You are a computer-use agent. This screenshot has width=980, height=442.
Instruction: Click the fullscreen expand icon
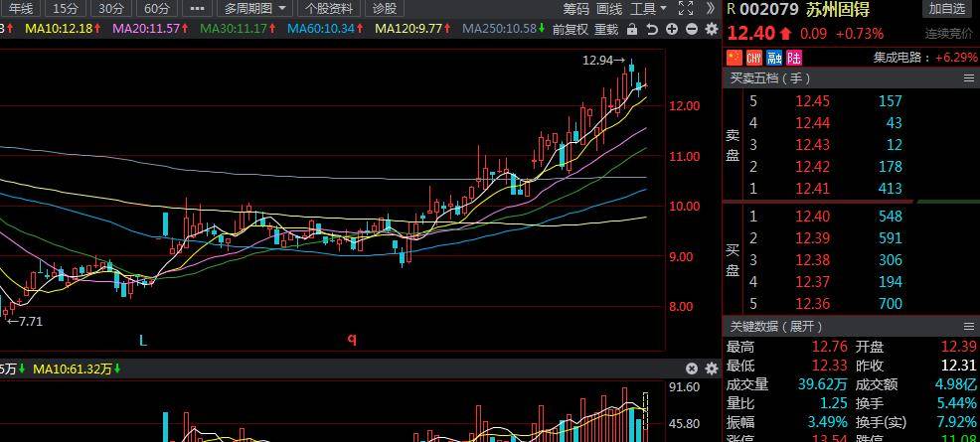[685, 8]
